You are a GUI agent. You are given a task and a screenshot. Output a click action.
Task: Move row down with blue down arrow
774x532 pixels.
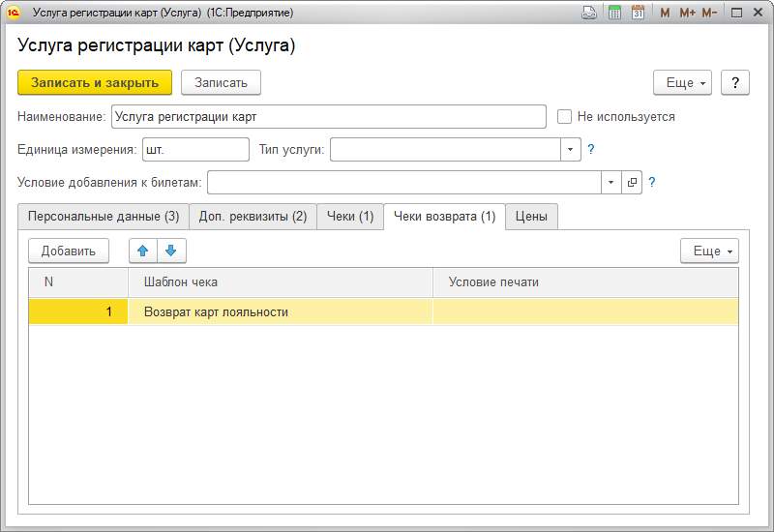click(171, 251)
